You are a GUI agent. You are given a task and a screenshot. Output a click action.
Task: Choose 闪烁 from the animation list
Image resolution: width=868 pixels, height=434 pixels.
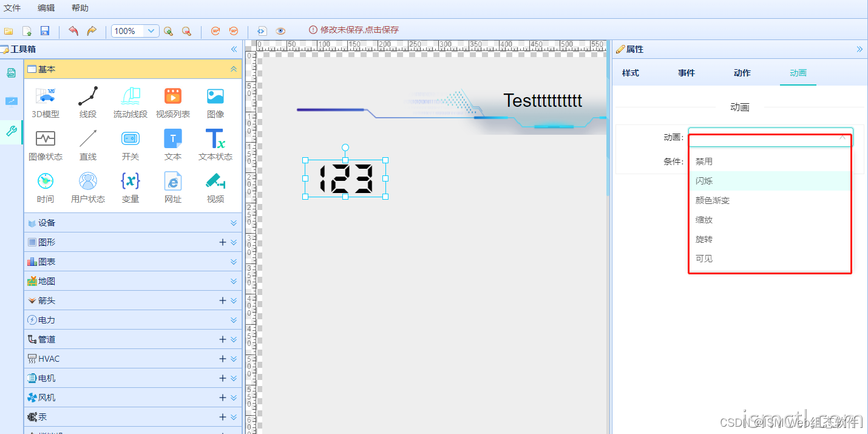tap(770, 181)
